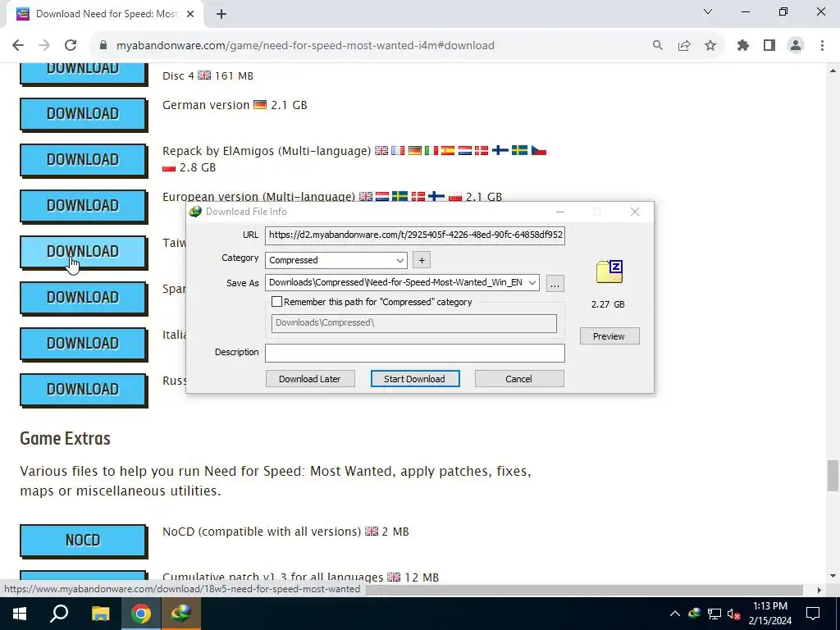Click the IDM icon in dialog title bar

coord(195,212)
